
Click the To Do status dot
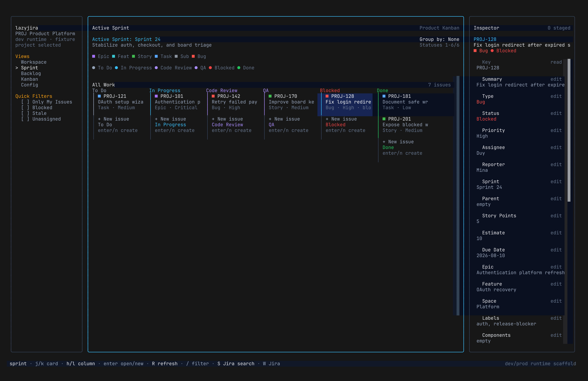(x=94, y=68)
